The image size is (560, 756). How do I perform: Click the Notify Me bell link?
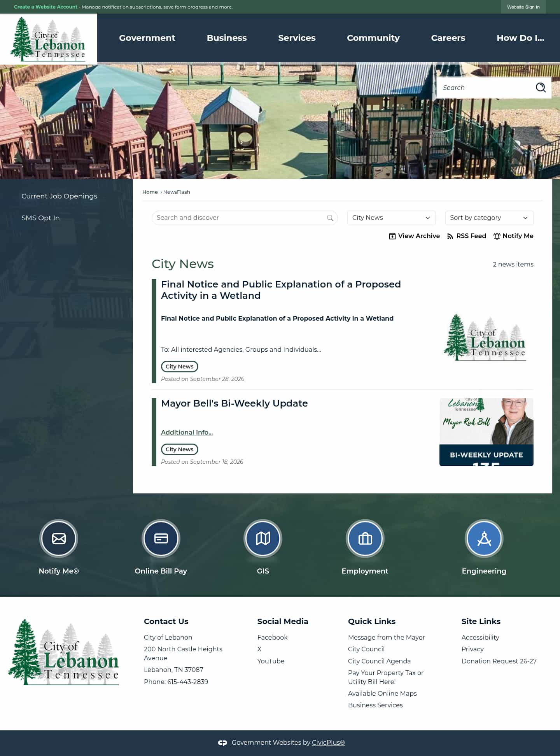pos(513,236)
